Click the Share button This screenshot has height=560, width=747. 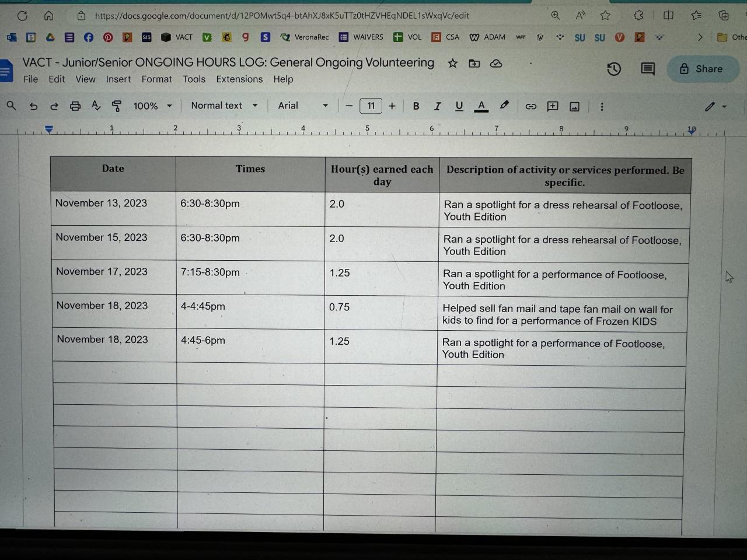[x=702, y=69]
